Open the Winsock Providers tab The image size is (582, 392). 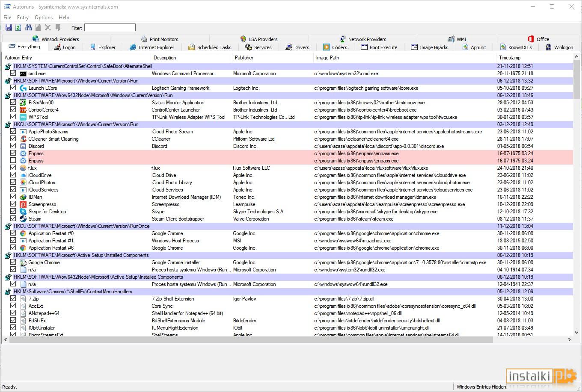pyautogui.click(x=56, y=39)
